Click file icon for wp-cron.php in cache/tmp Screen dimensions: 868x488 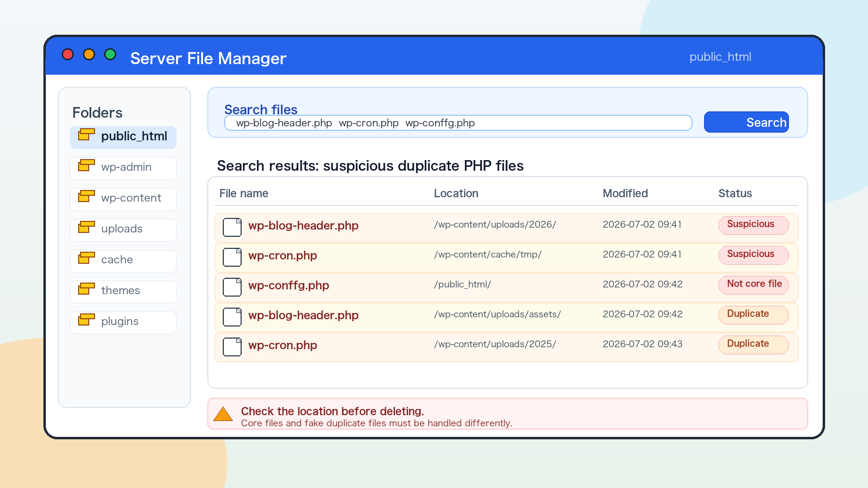pos(232,257)
